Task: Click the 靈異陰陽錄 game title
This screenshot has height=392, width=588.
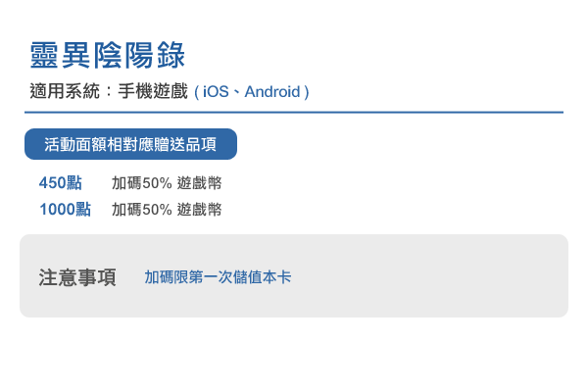Action: [108, 55]
